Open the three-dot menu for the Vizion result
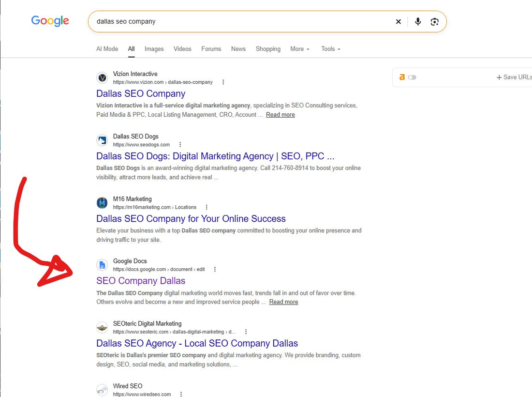 click(223, 82)
